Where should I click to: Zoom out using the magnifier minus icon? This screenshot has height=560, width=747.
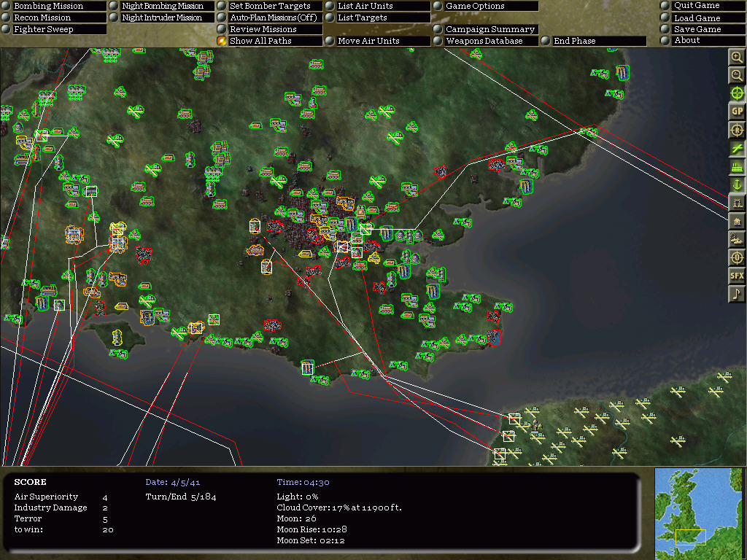pyautogui.click(x=737, y=75)
